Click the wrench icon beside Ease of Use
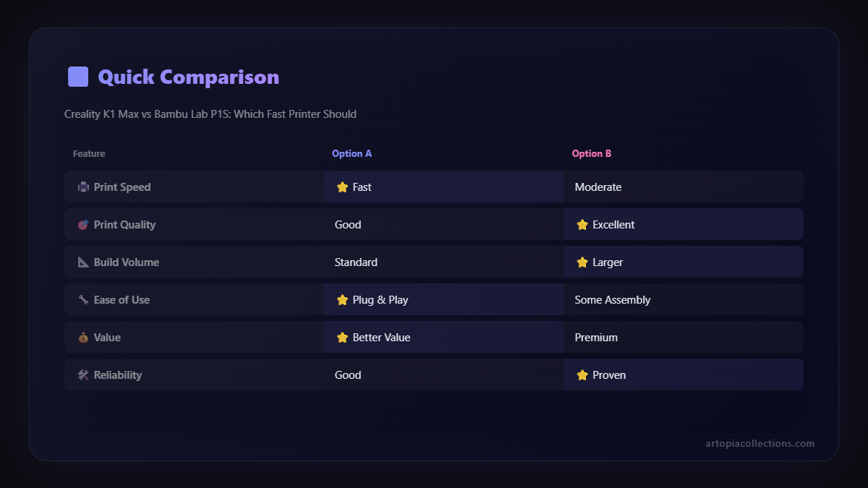The width and height of the screenshot is (868, 488). pyautogui.click(x=83, y=300)
